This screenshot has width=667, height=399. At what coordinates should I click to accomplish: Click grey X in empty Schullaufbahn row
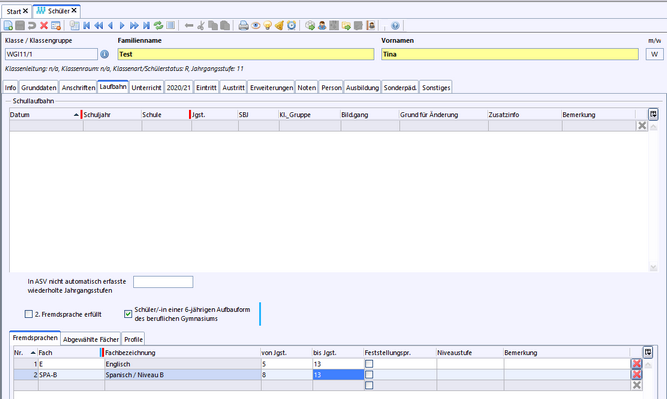pos(642,125)
